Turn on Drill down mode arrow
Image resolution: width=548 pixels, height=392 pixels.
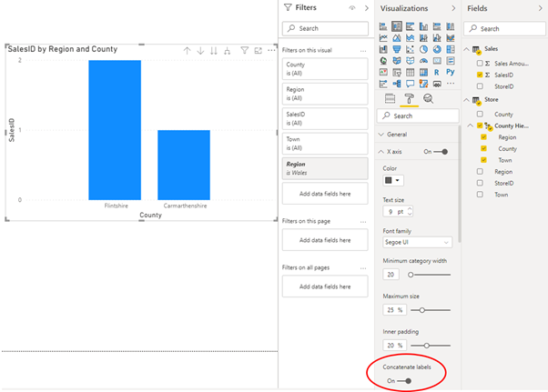click(x=200, y=51)
